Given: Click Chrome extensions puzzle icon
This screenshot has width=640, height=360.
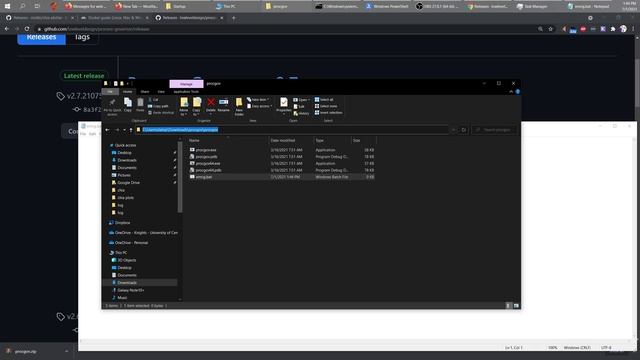Looking at the screenshot, I should [x=613, y=29].
